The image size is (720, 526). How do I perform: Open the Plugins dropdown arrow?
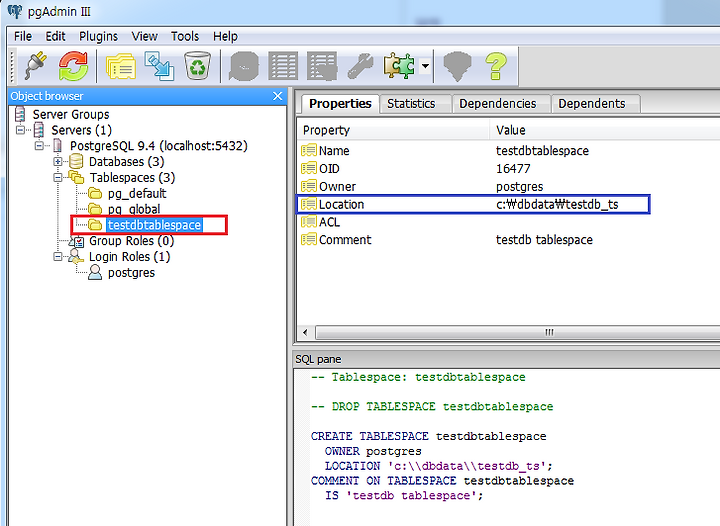tap(426, 66)
